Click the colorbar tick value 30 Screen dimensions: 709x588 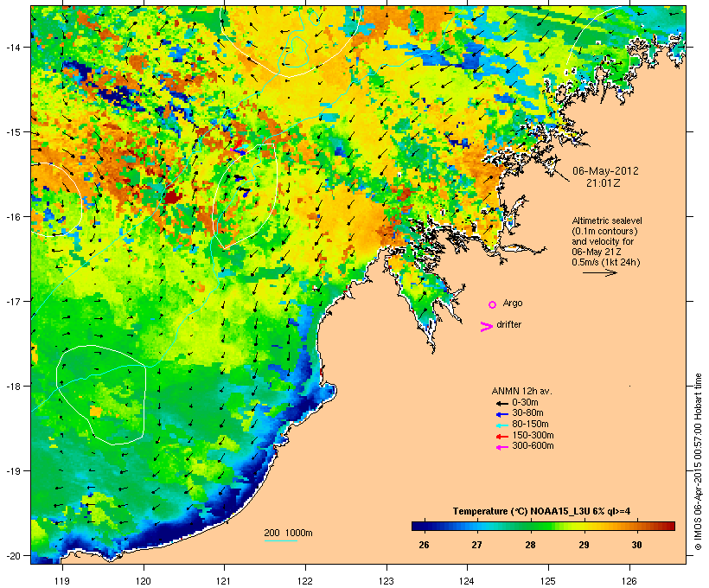[x=636, y=545]
